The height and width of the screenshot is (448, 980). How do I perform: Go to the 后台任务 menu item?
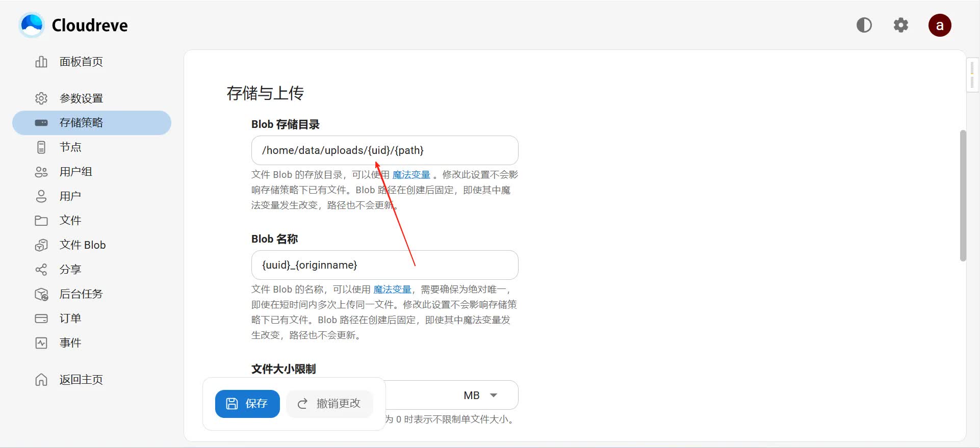(81, 294)
